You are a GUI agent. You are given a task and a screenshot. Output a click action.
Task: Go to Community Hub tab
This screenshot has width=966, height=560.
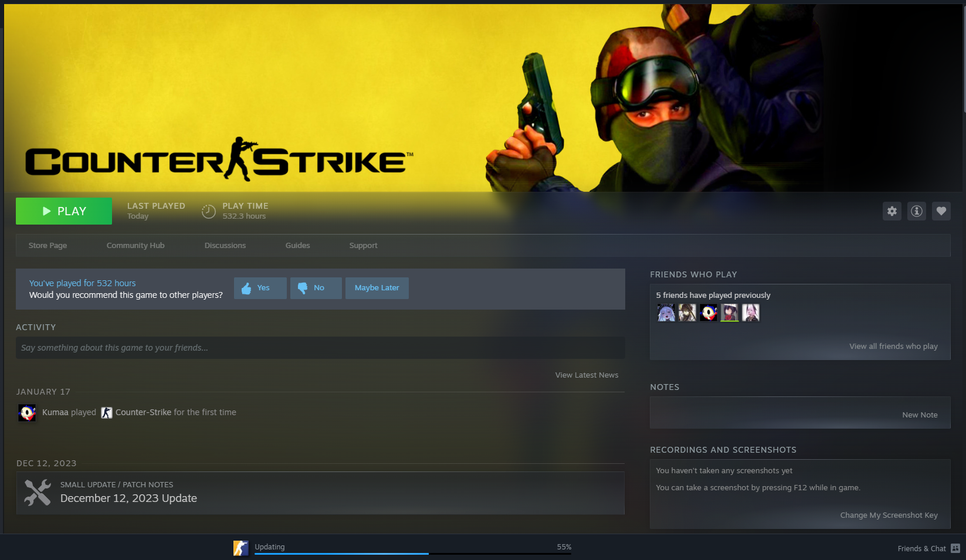[135, 246]
